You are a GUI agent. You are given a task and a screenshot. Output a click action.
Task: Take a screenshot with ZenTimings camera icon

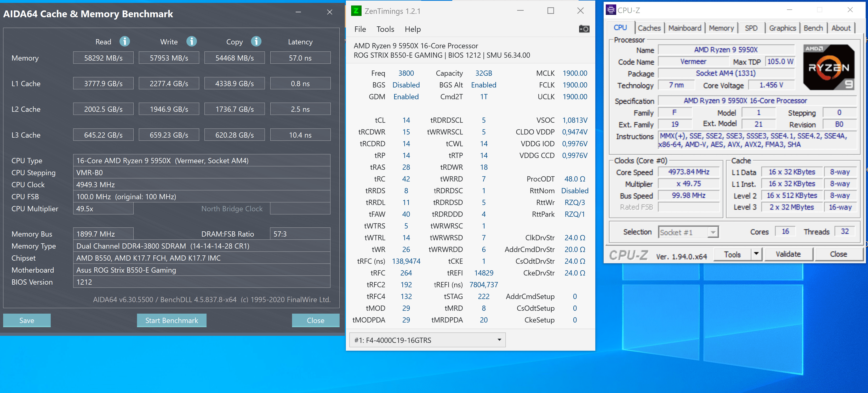coord(584,29)
